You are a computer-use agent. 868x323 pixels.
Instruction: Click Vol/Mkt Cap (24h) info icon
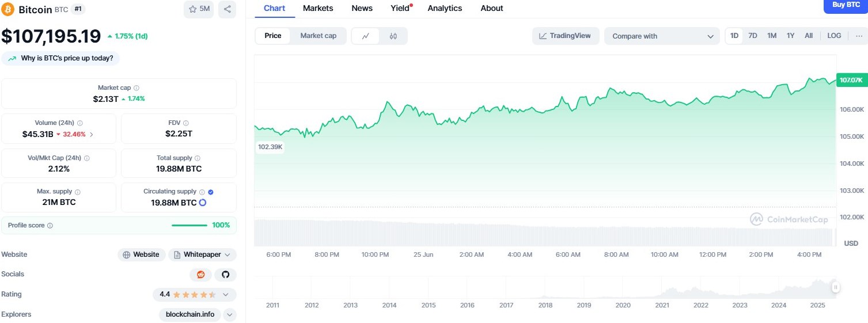86,158
